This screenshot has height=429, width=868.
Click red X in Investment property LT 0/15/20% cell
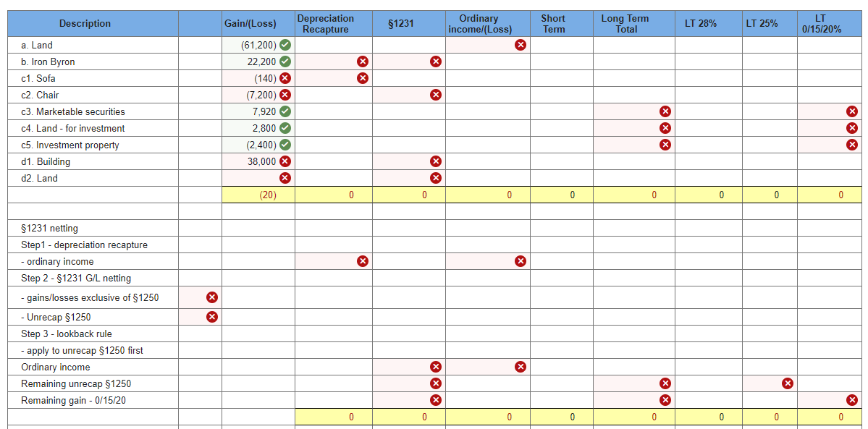point(853,145)
